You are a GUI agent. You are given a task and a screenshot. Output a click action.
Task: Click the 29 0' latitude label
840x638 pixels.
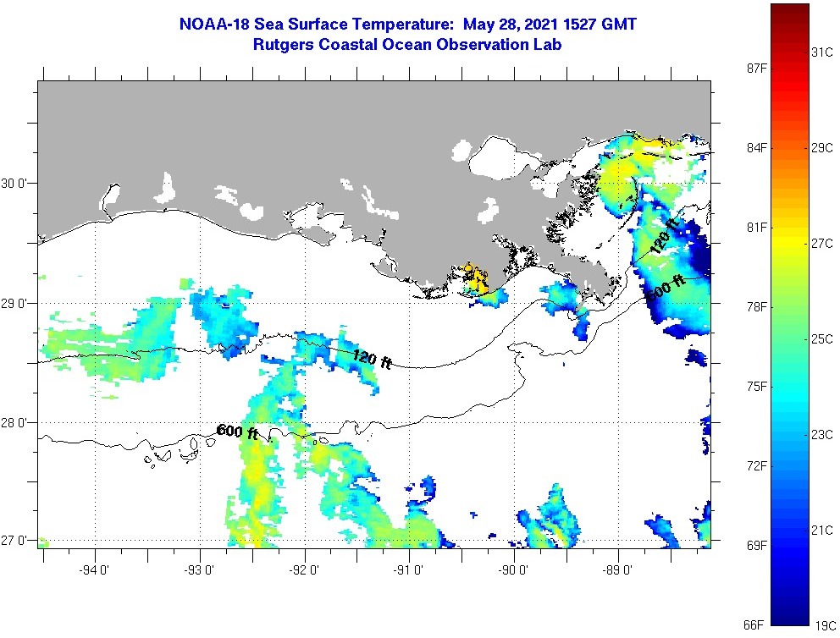pos(14,304)
